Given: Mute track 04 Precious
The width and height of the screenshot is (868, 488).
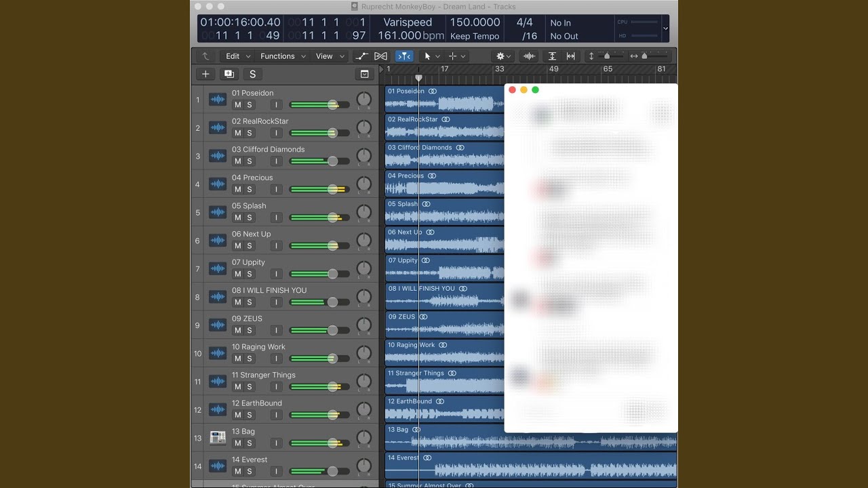Looking at the screenshot, I should pos(237,190).
